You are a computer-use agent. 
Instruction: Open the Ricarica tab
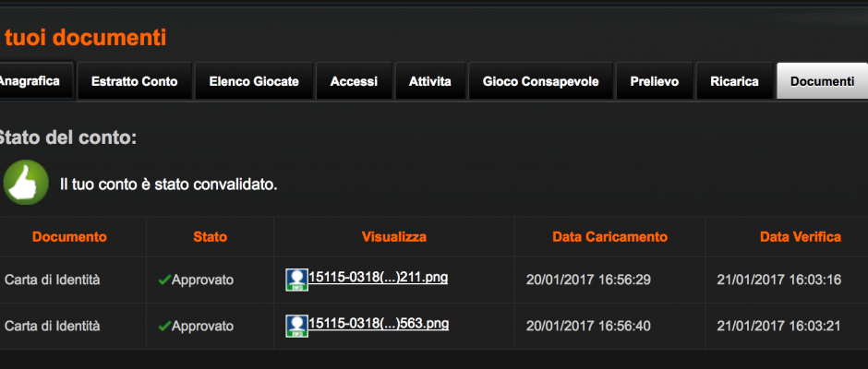tap(735, 81)
